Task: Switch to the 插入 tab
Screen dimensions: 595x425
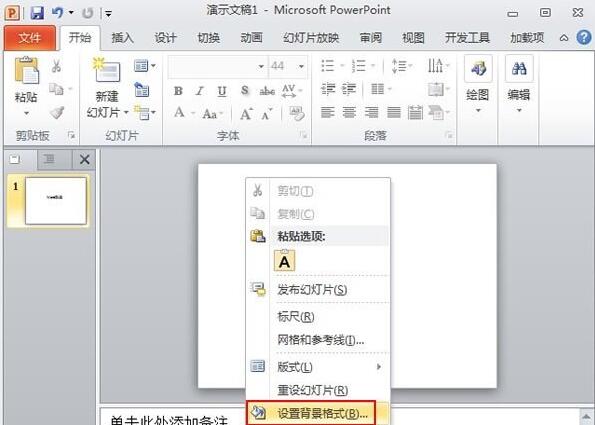Action: pyautogui.click(x=122, y=38)
